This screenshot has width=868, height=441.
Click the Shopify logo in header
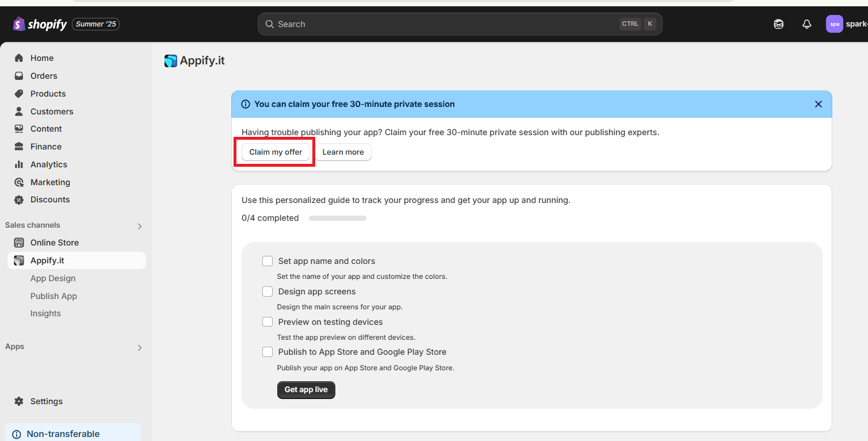[x=40, y=24]
